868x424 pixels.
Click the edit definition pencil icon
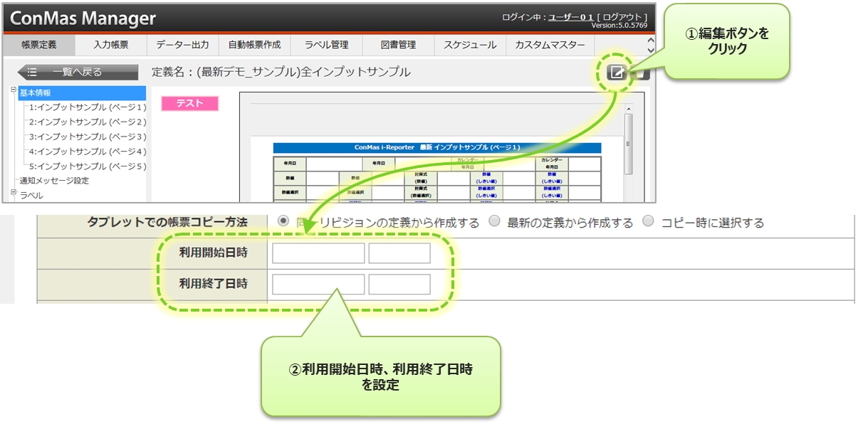[x=616, y=72]
